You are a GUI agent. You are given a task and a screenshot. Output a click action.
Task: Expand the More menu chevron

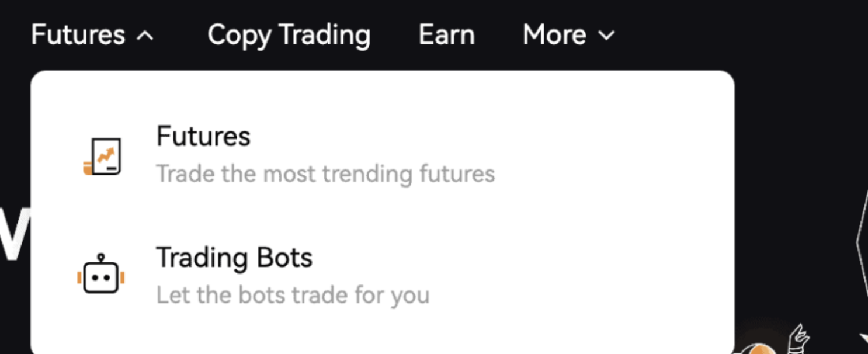click(x=607, y=36)
